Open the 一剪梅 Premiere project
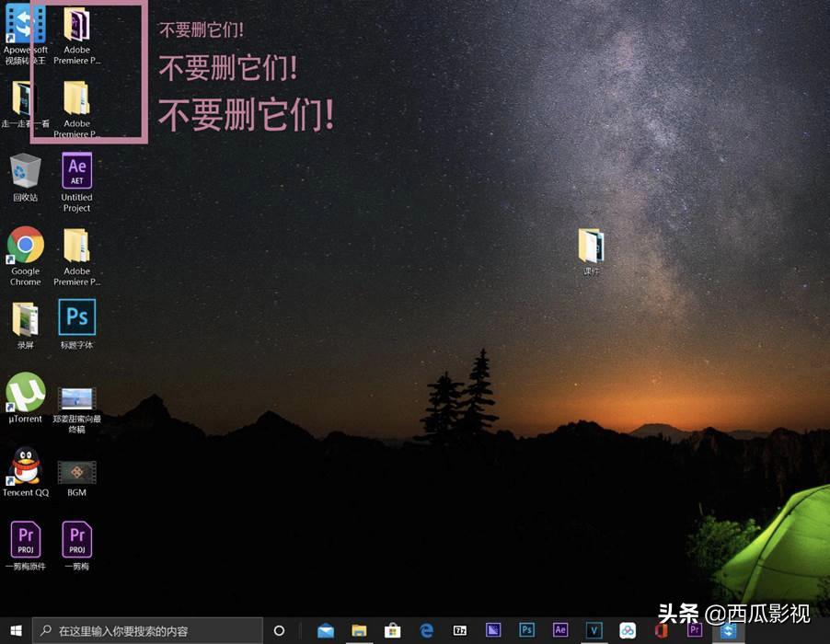The width and height of the screenshot is (830, 644). [76, 538]
